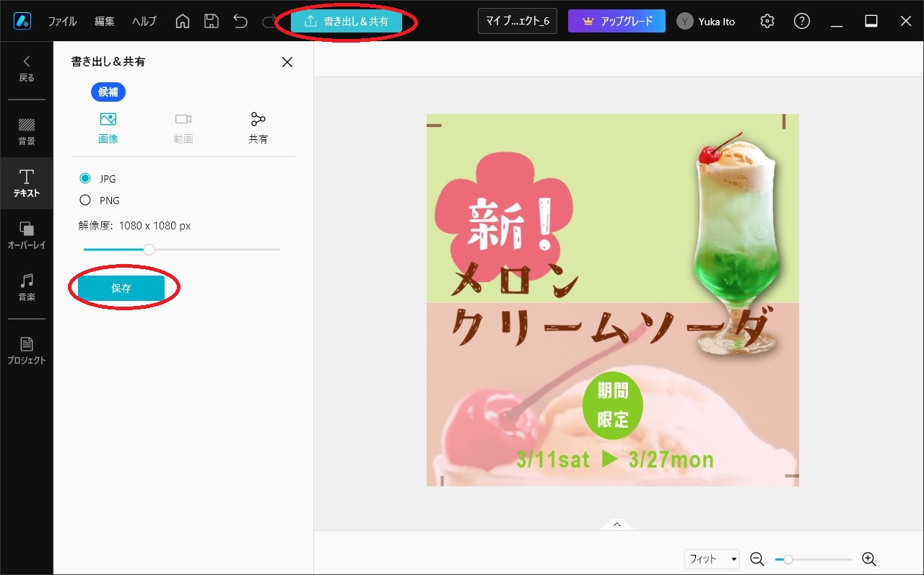Choose JPG format radio button

click(x=85, y=178)
